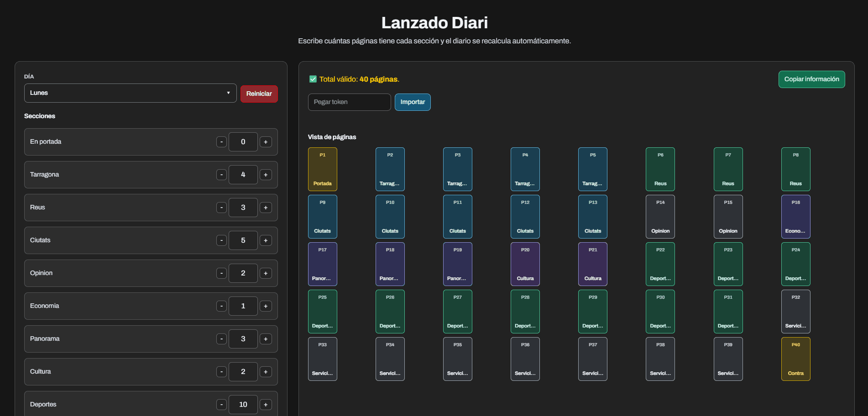
Task: Select the P1 Portada page card
Action: coord(323,169)
